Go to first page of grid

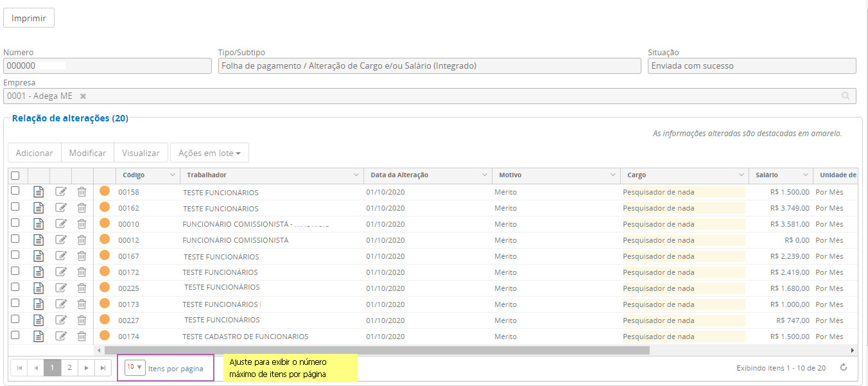click(x=19, y=367)
